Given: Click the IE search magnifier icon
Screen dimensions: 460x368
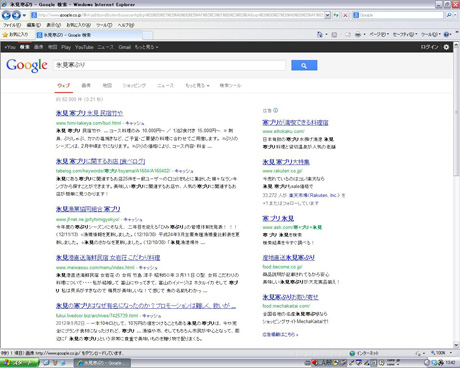Looking at the screenshot, I should tap(449, 15).
